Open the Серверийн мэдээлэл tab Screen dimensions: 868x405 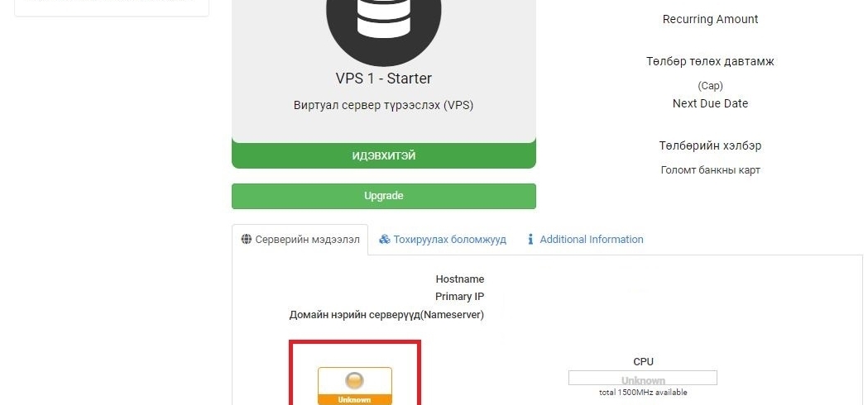coord(300,240)
